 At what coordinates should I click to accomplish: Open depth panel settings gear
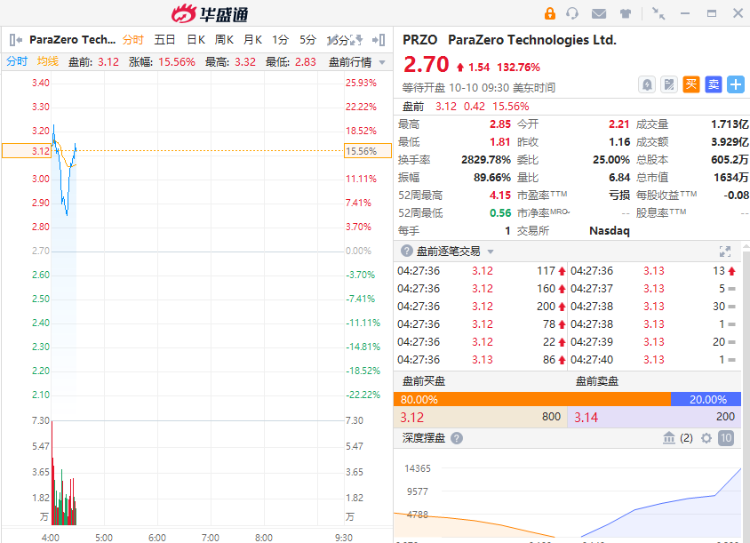[706, 438]
